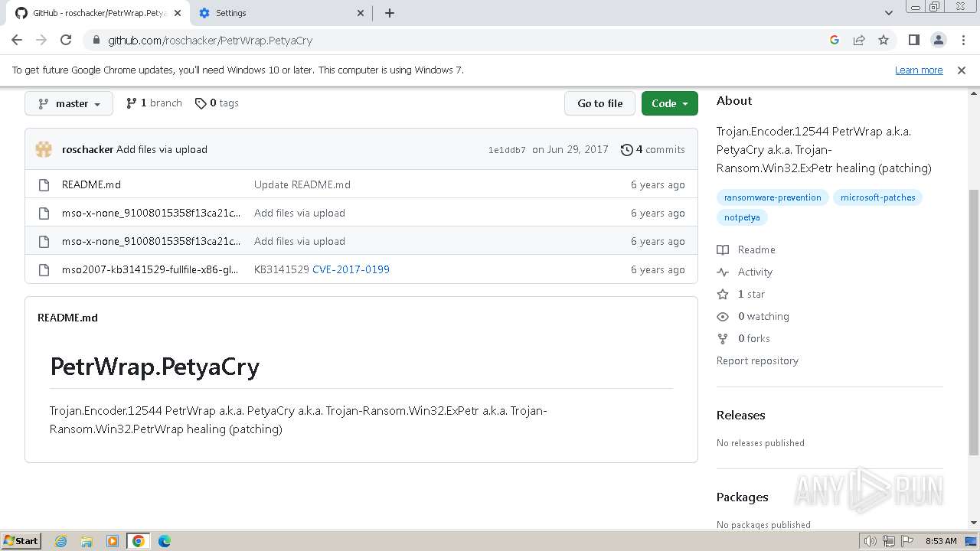Screen dimensions: 980x551
Task: View site security lock information
Action: (96, 40)
